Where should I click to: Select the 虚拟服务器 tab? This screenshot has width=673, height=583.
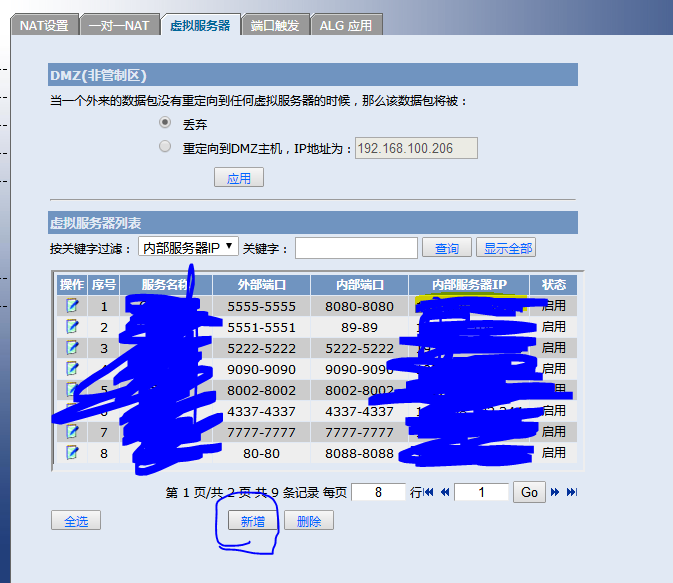(200, 25)
